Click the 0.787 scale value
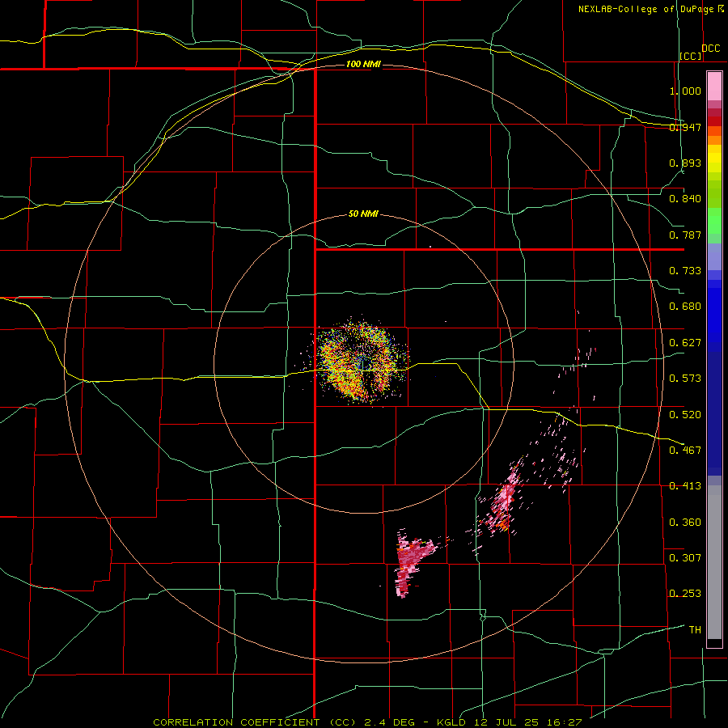Viewport: 728px width, 728px height. tap(685, 235)
